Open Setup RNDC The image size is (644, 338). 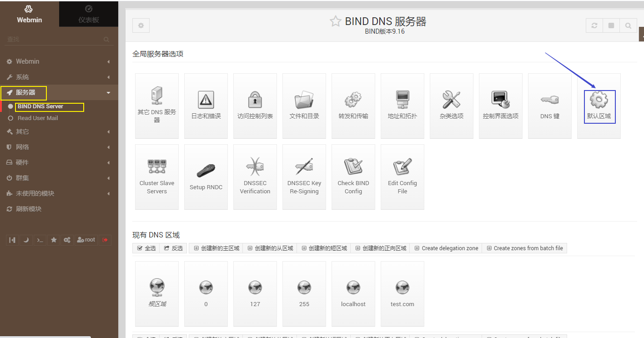[206, 177]
